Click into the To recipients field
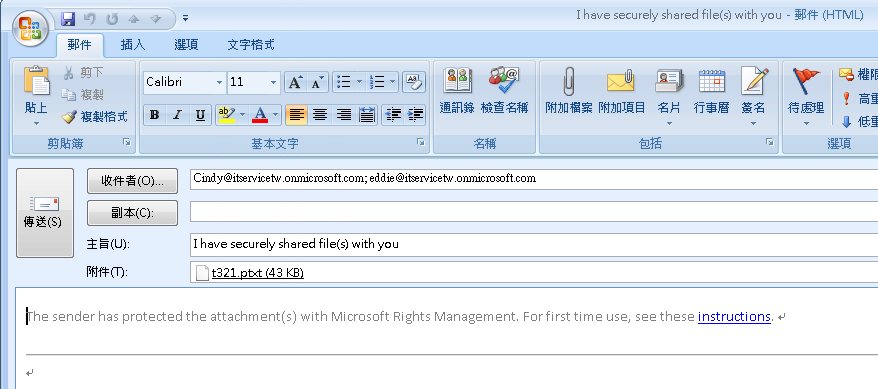Viewport: 878px width, 389px height. click(x=534, y=179)
